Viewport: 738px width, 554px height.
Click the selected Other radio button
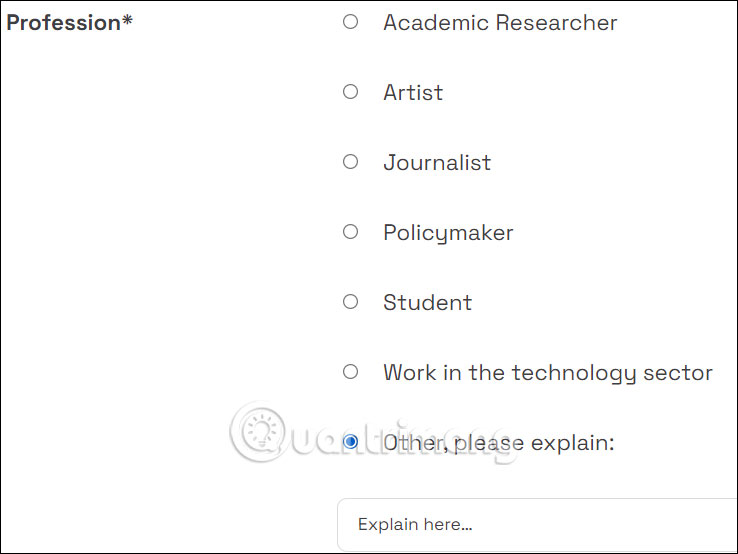350,441
